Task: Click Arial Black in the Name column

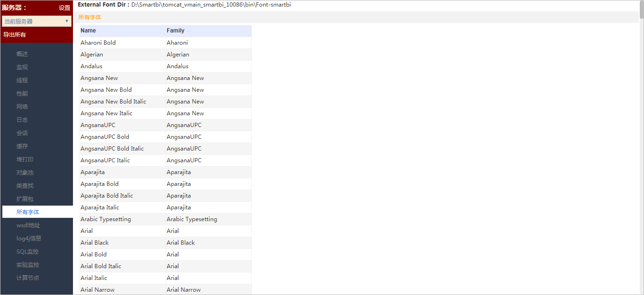Action: point(122,243)
